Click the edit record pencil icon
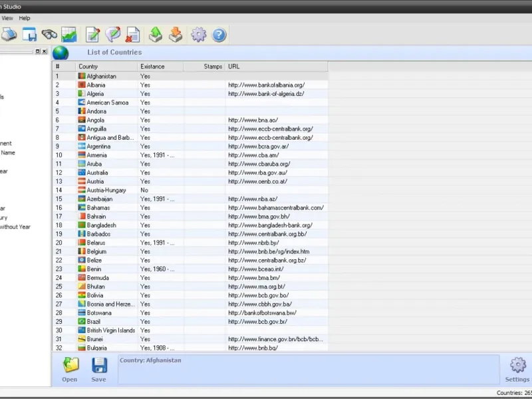This screenshot has width=532, height=399. click(x=92, y=35)
